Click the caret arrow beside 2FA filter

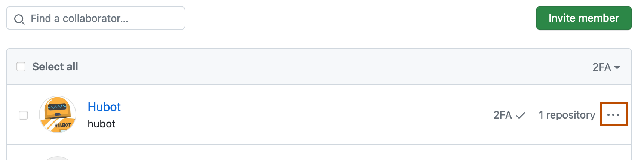[x=617, y=67]
